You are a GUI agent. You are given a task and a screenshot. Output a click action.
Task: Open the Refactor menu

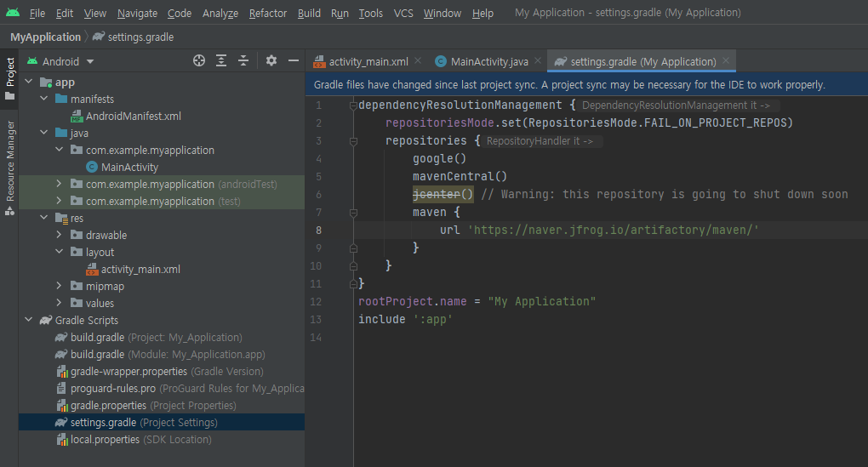pyautogui.click(x=268, y=13)
